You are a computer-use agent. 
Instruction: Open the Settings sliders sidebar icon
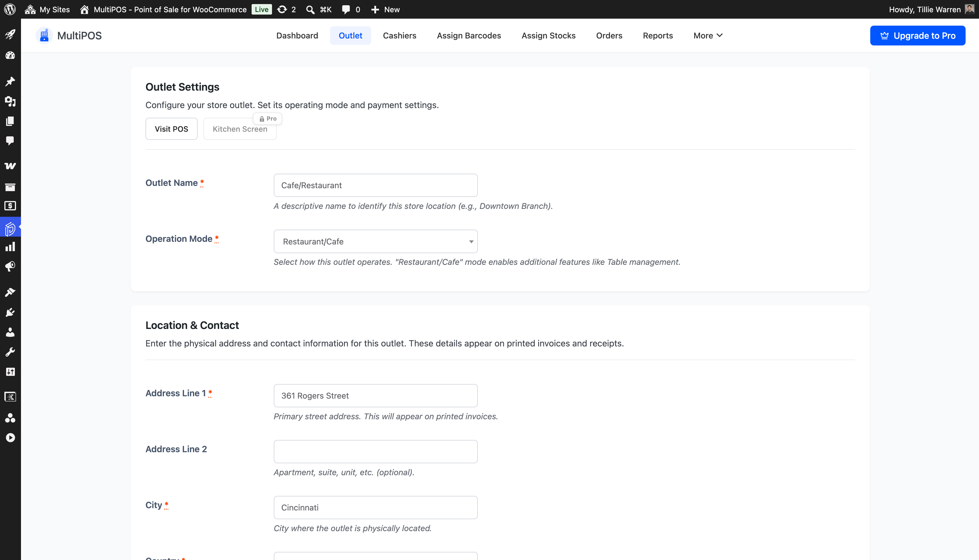click(x=10, y=371)
